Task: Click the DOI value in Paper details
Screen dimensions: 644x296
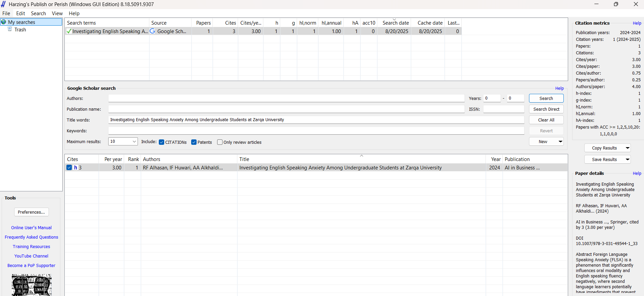Action: pyautogui.click(x=607, y=244)
